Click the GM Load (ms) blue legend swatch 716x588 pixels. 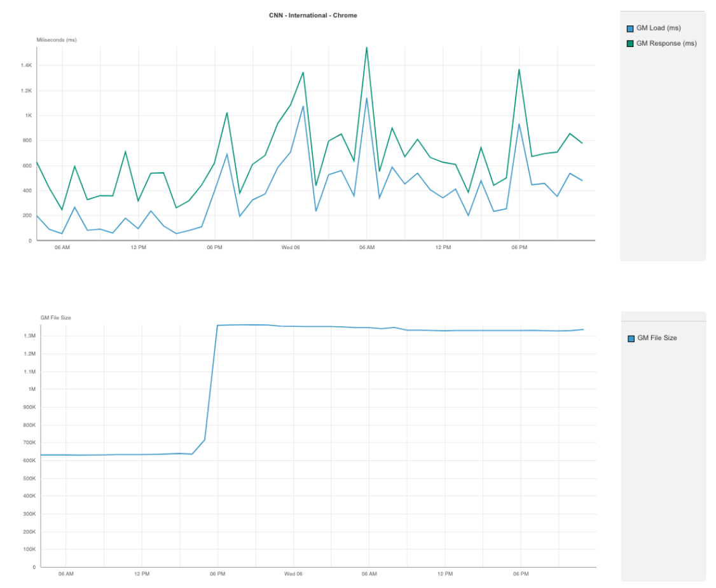(630, 29)
